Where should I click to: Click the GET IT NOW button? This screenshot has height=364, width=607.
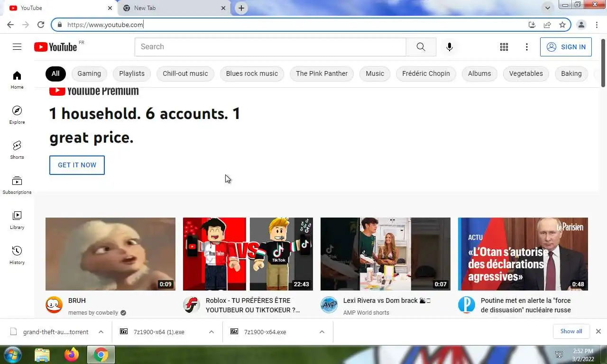pos(77,165)
